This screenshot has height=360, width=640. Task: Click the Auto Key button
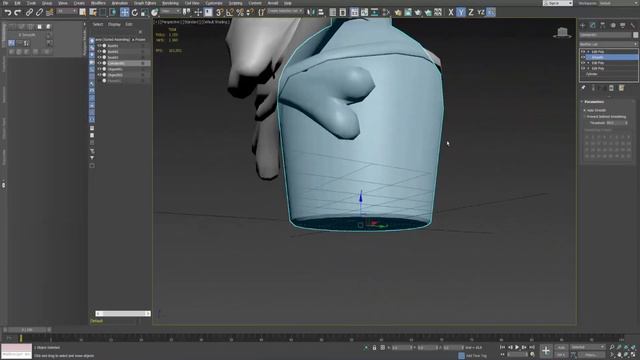point(561,347)
